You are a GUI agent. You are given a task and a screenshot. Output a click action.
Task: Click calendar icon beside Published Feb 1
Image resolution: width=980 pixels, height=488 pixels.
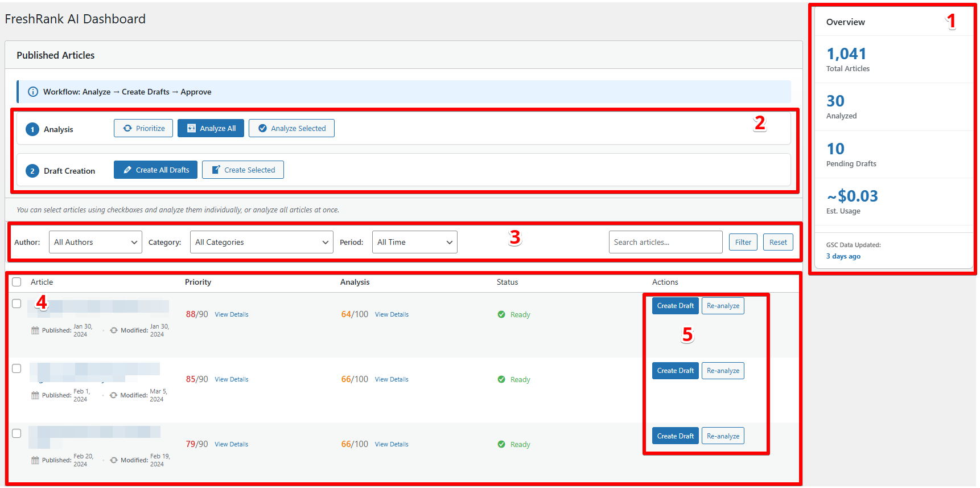tap(35, 395)
